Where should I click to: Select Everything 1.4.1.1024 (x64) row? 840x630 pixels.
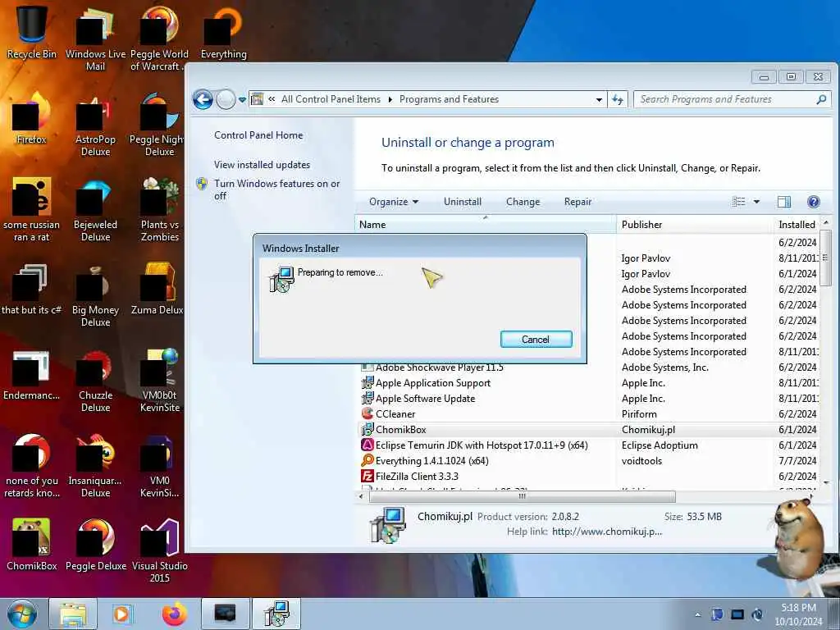tap(587, 461)
